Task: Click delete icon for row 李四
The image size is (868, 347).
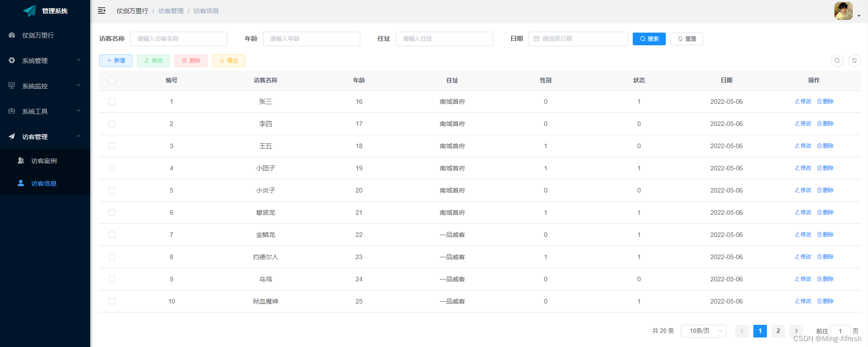Action: coord(825,124)
